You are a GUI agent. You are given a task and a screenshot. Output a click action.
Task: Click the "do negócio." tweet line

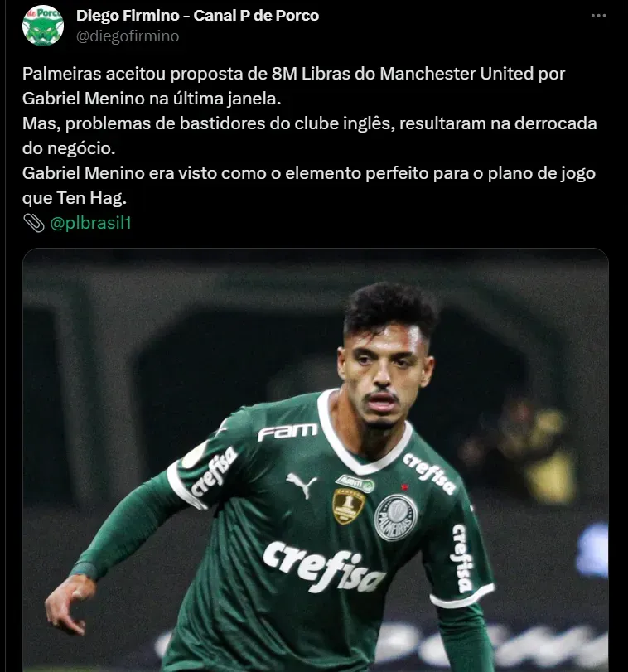coord(69,148)
